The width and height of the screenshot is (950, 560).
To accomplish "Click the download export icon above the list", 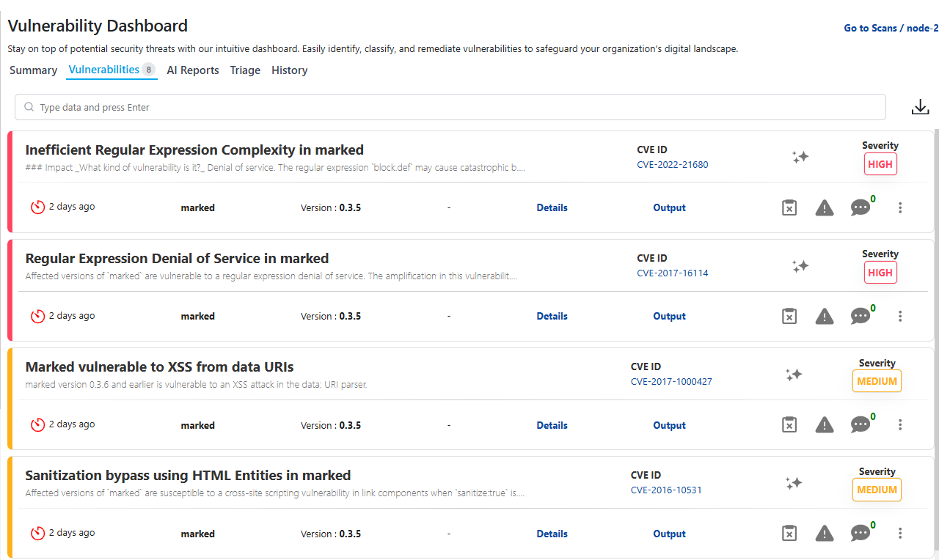I will coord(921,106).
